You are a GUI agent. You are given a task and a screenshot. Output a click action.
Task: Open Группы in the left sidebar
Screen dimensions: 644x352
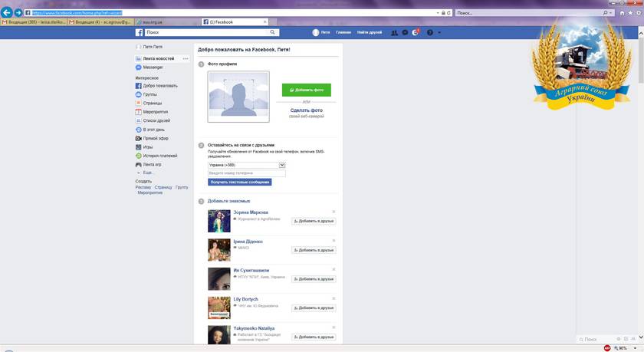click(x=146, y=94)
